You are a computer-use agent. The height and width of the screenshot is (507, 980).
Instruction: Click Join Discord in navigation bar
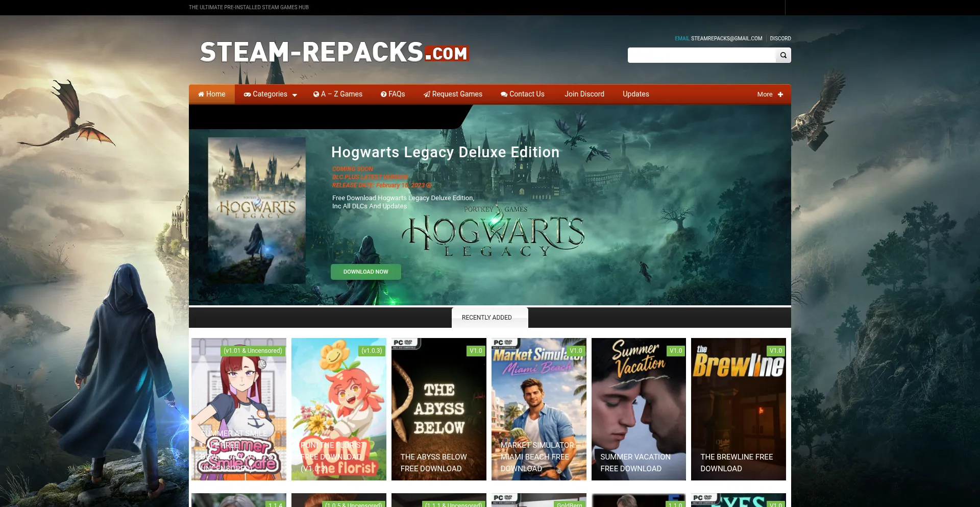click(584, 94)
